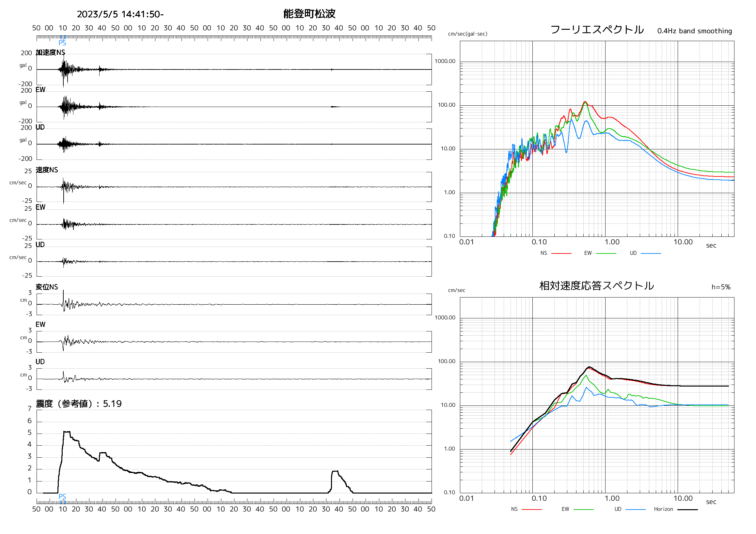Click the blue UD legend line in Fourier chart
This screenshot has width=756, height=534.
pyautogui.click(x=651, y=253)
